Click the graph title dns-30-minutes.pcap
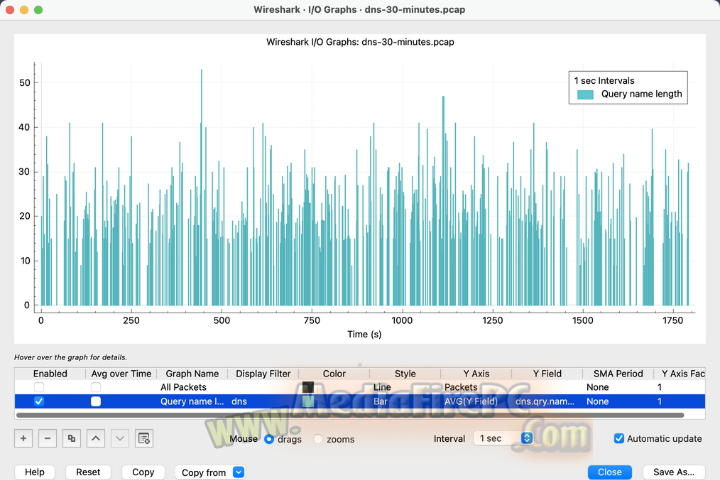The image size is (720, 480). pos(360,42)
